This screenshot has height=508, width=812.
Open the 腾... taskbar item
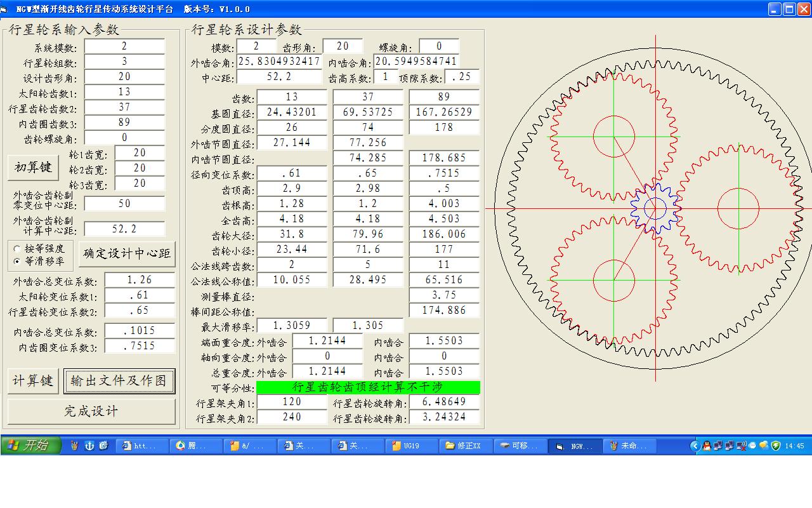(196, 446)
